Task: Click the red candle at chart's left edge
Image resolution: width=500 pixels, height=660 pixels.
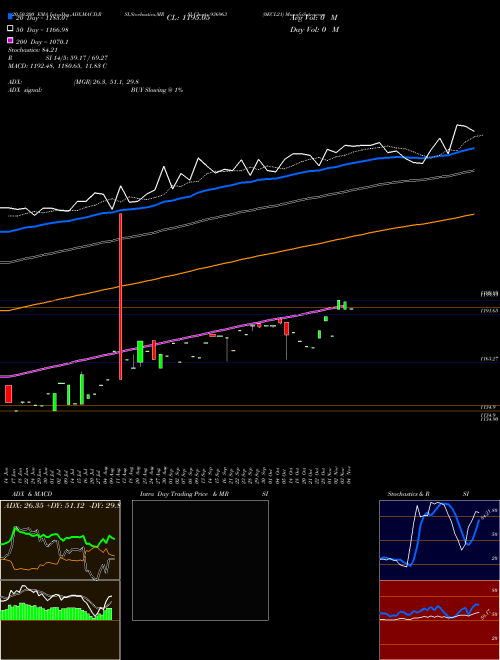Action: (8, 394)
